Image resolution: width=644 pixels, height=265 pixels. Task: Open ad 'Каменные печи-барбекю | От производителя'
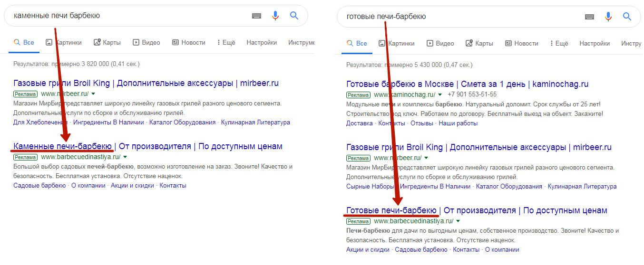[x=148, y=146]
